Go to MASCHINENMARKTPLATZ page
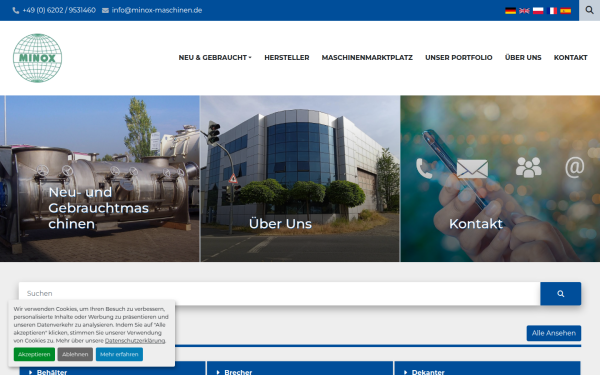This screenshot has height=375, width=600. click(367, 58)
